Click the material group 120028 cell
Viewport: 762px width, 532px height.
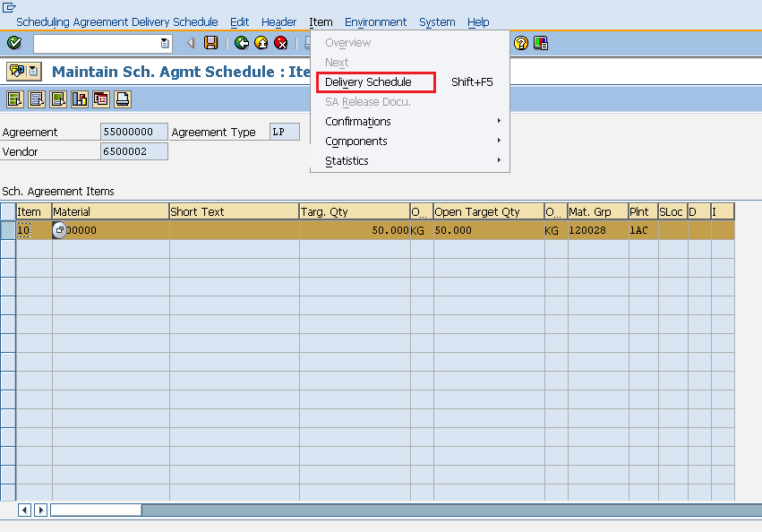click(x=598, y=230)
